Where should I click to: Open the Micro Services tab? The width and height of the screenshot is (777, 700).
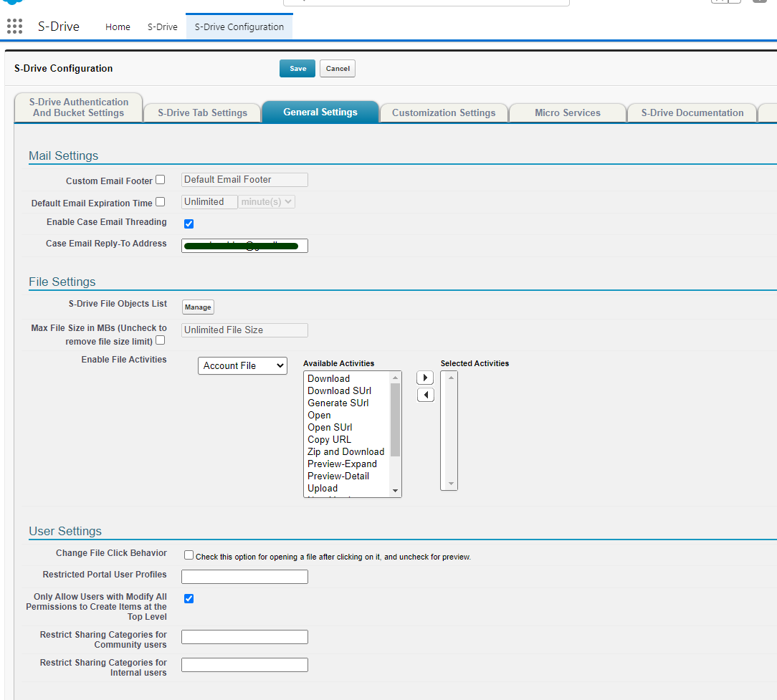[567, 112]
